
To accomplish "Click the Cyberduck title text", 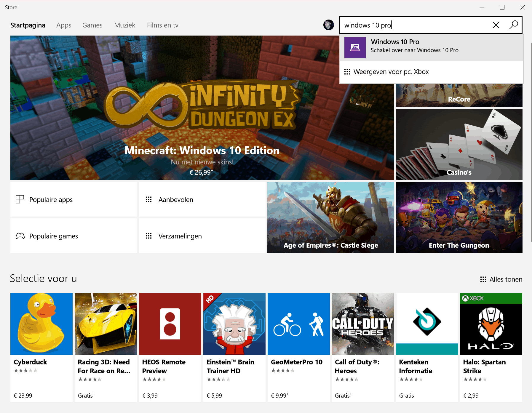I will pyautogui.click(x=30, y=362).
